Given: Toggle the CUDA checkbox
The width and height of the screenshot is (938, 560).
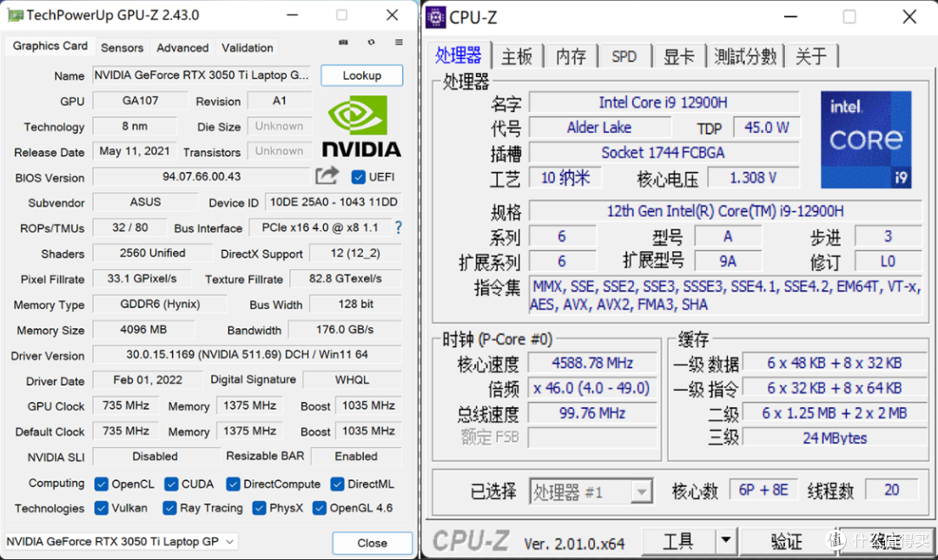Looking at the screenshot, I should pyautogui.click(x=171, y=484).
